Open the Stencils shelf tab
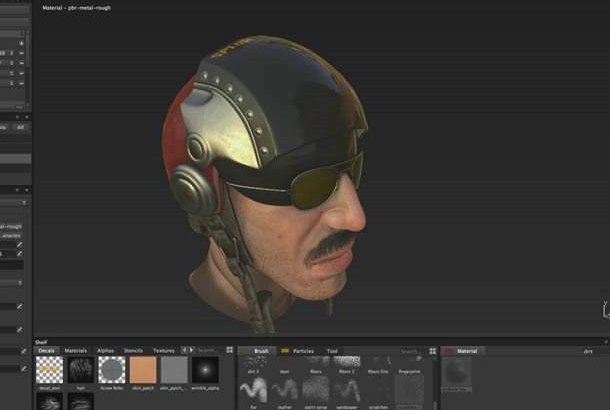 (x=133, y=351)
